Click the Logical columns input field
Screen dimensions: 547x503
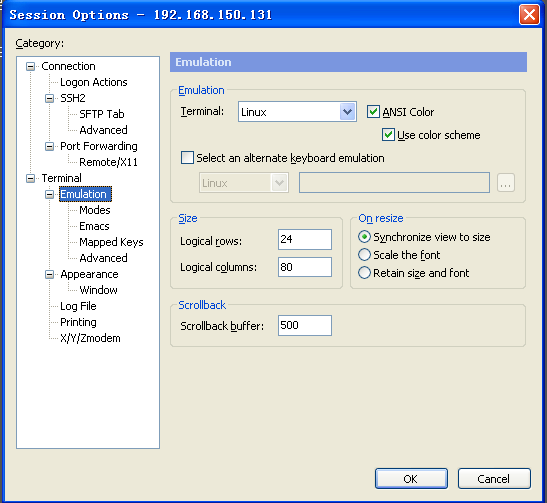pos(305,267)
